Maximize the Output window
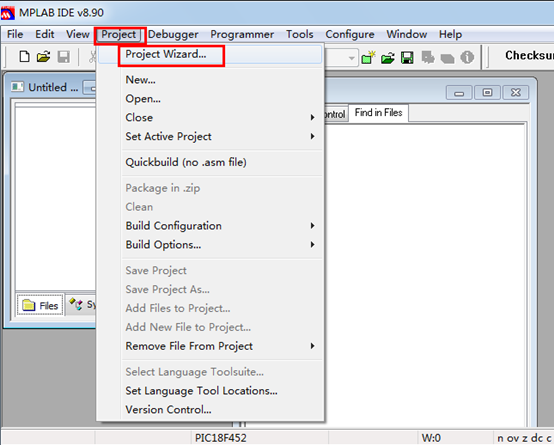Viewport: 554px width, 445px height. [x=487, y=93]
